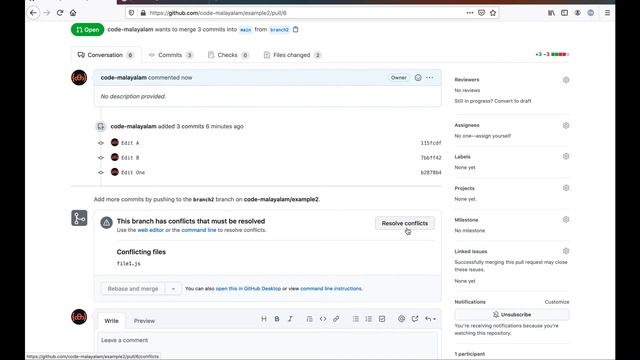
Task: Apply bold with the B toolbar icon
Action: point(277,319)
